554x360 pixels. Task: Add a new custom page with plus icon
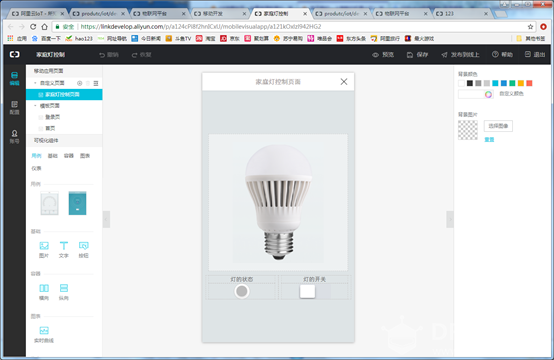coord(79,83)
